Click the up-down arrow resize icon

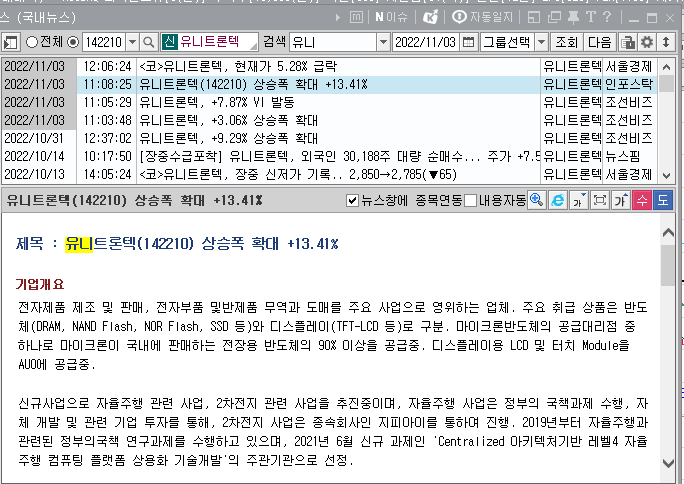pos(666,42)
